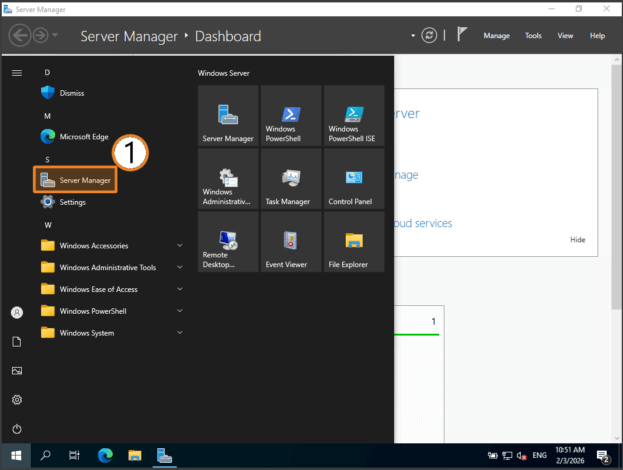
Task: Click the Power icon in Start
Action: 17,429
